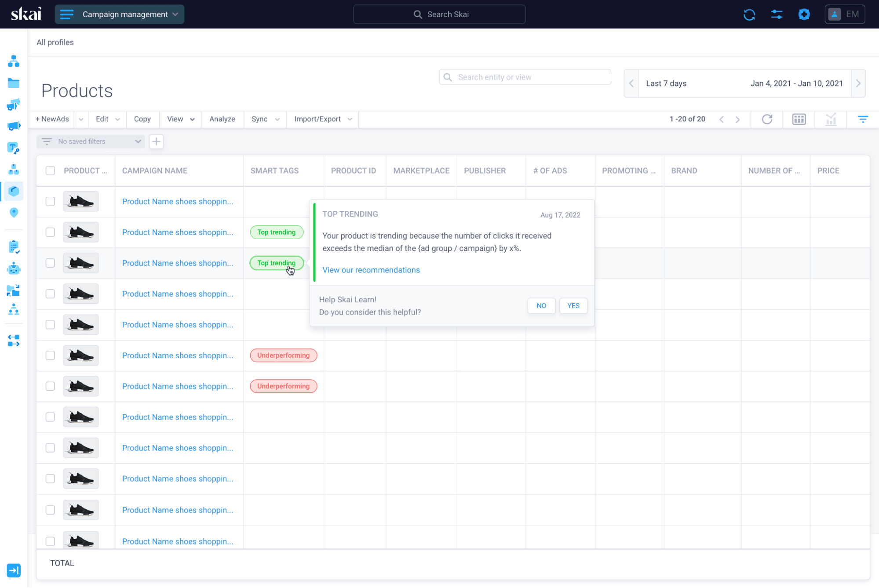Click the blue help badge icon in header
This screenshot has width=879, height=588.
point(804,15)
